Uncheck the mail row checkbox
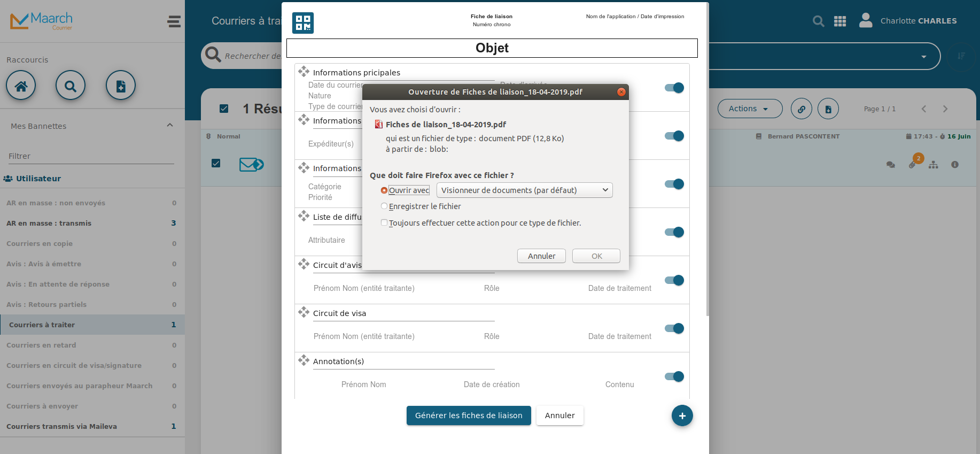 pyautogui.click(x=216, y=163)
